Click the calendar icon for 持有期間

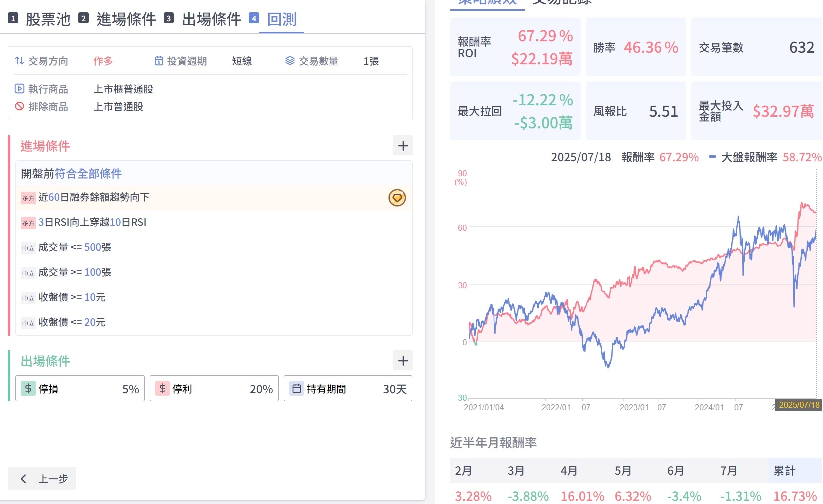tap(297, 389)
